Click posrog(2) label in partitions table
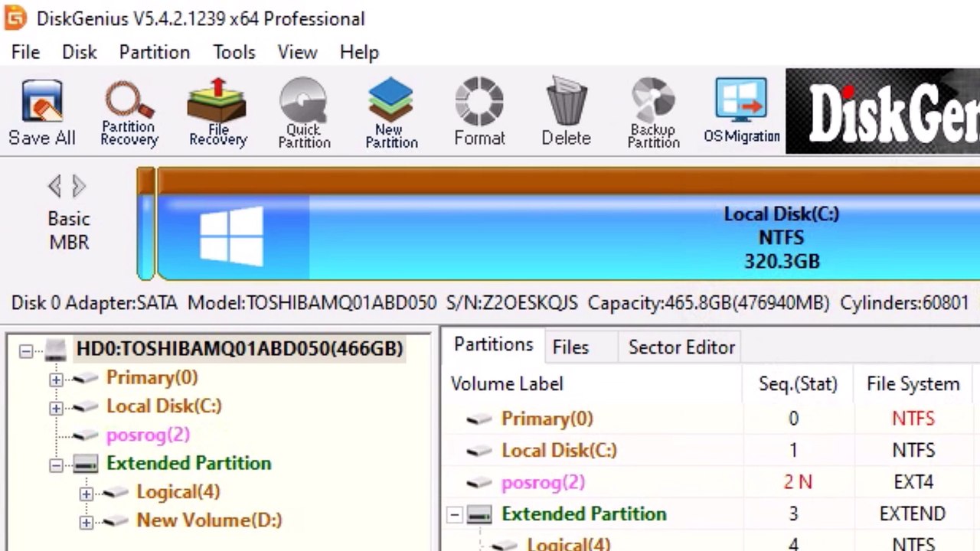Viewport: 980px width, 551px height. point(543,483)
